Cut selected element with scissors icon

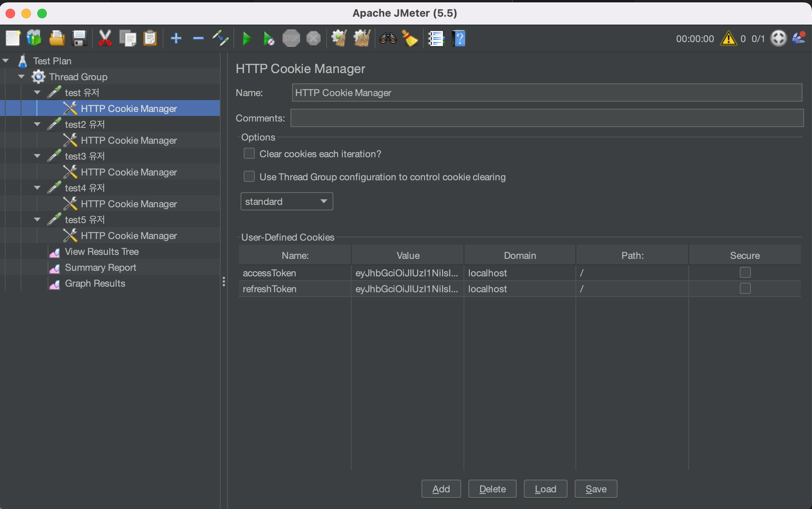105,39
